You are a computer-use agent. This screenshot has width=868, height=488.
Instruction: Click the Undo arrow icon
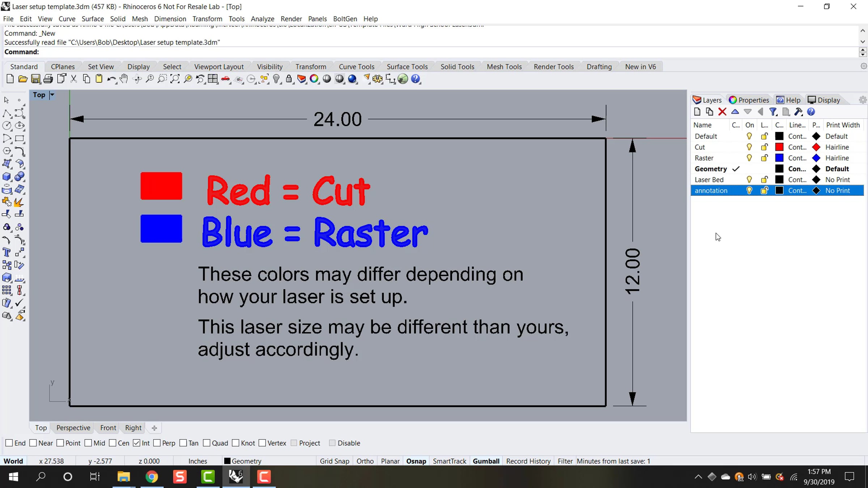click(111, 79)
